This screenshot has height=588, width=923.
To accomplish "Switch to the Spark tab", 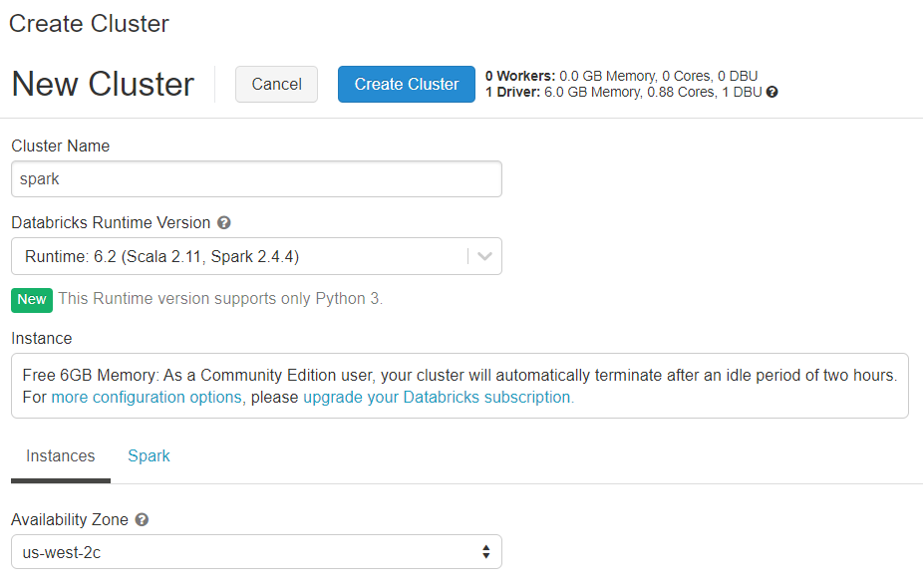I will coord(149,455).
